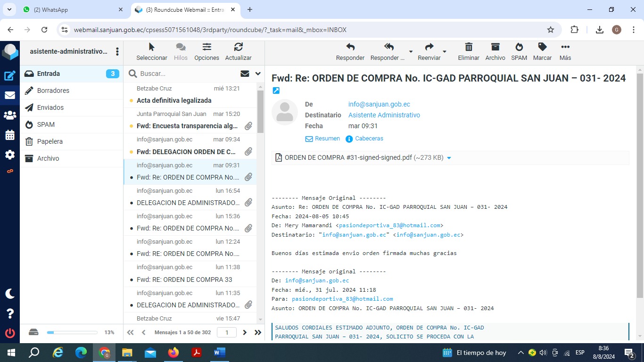Switch to the WhatsApp browser tab
Screen dimensions: 644x362
pos(71,9)
